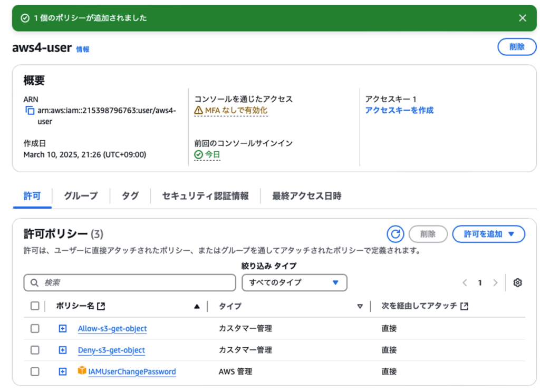
Task: Click the orange AWS managed policy icon
Action: tap(82, 370)
